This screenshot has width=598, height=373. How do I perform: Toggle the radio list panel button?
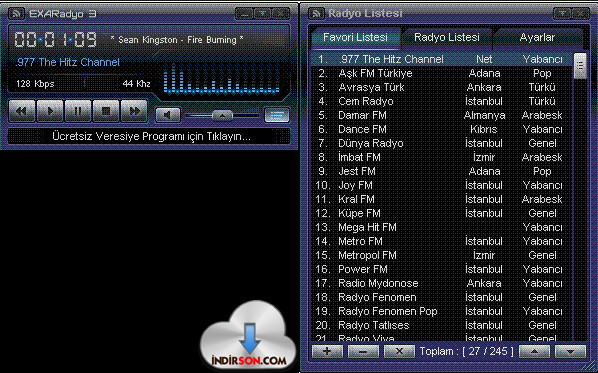(277, 115)
